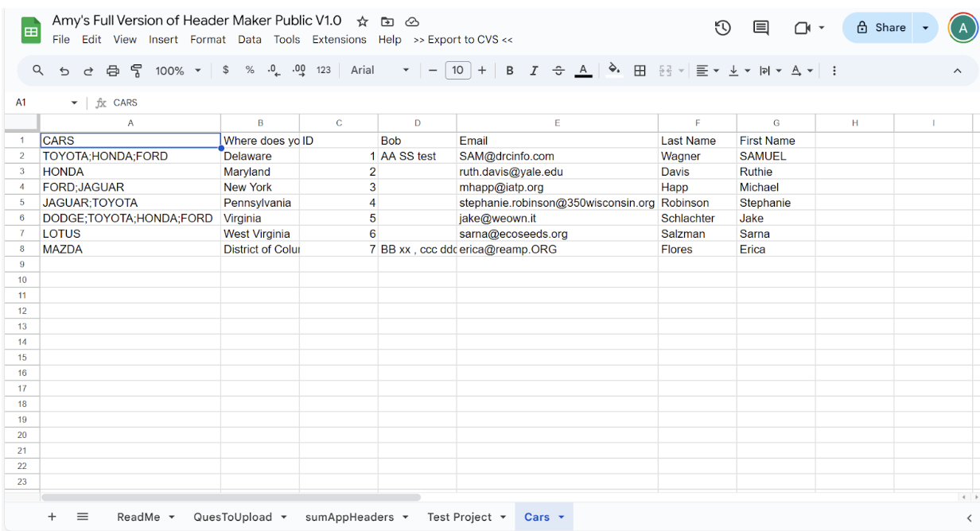The image size is (980, 531).
Task: Select column E header
Action: click(558, 123)
